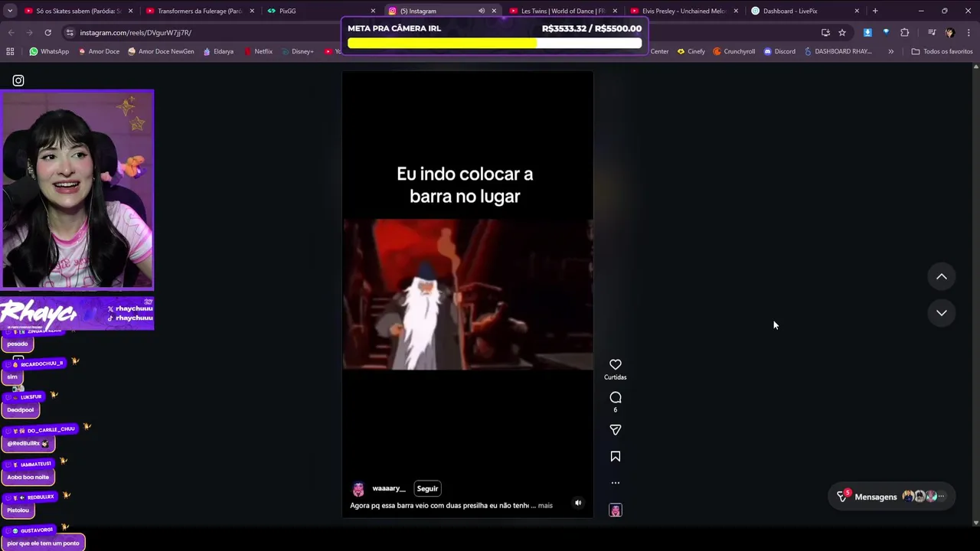Open the Netflix bookmark
The height and width of the screenshot is (551, 980).
[258, 51]
